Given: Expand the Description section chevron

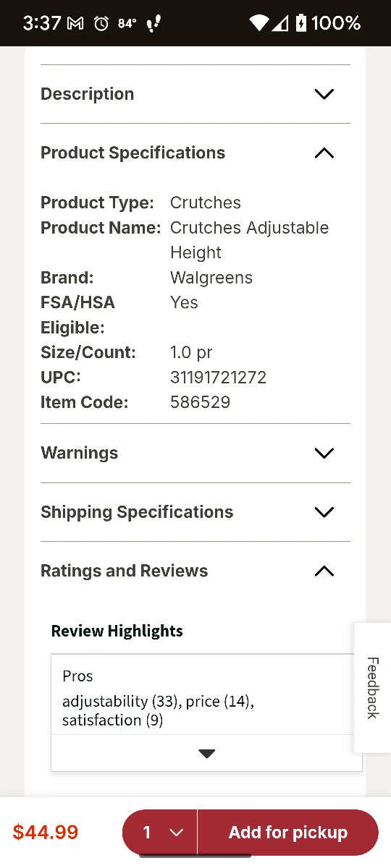Looking at the screenshot, I should 324,94.
